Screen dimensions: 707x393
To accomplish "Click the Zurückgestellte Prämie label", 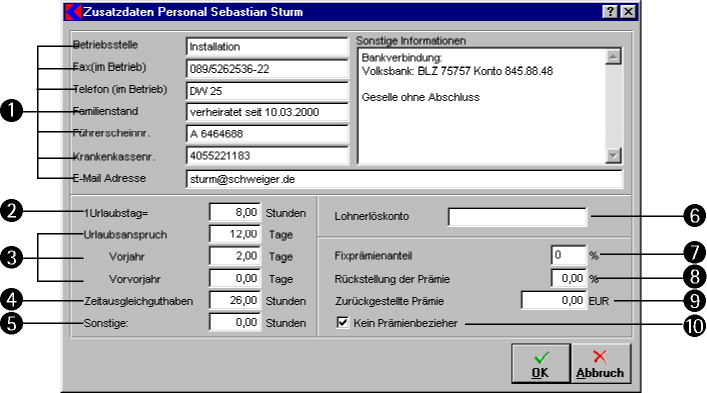I will point(390,301).
